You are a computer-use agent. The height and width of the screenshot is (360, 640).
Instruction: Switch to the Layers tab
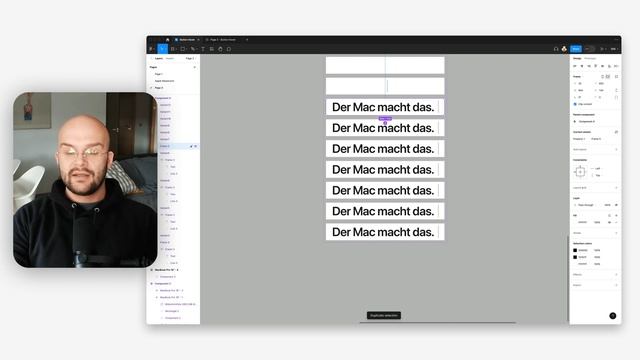tap(159, 58)
